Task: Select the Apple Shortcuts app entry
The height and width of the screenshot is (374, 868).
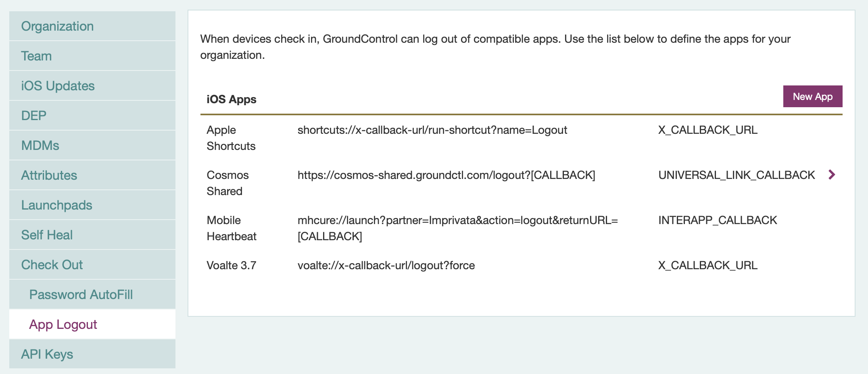Action: point(231,138)
